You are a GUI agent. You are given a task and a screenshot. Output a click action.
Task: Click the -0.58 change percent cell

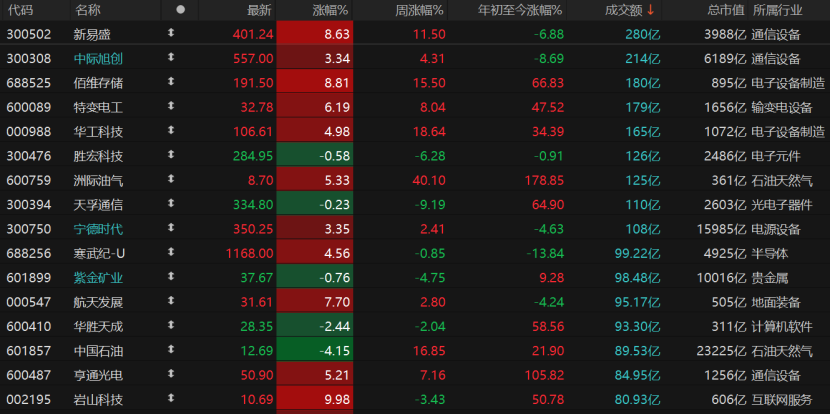coord(314,156)
